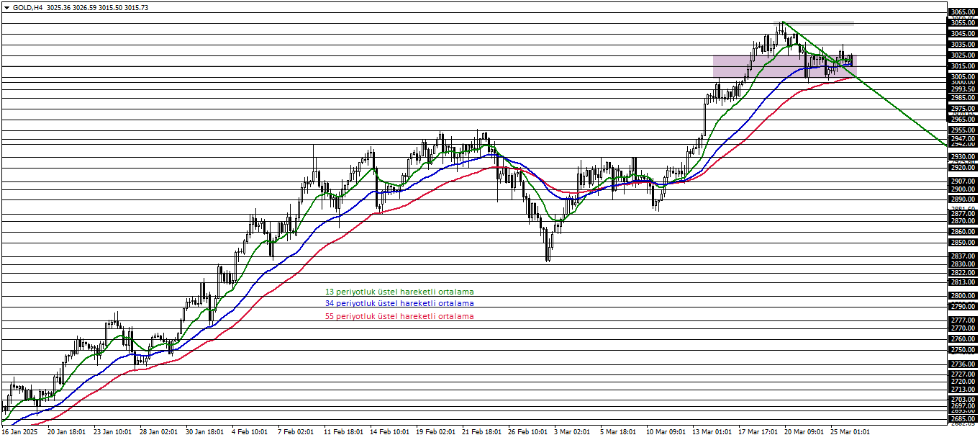Click the '4 Feb 10:01' time label
Image resolution: width=980 pixels, height=440 pixels.
click(x=250, y=433)
